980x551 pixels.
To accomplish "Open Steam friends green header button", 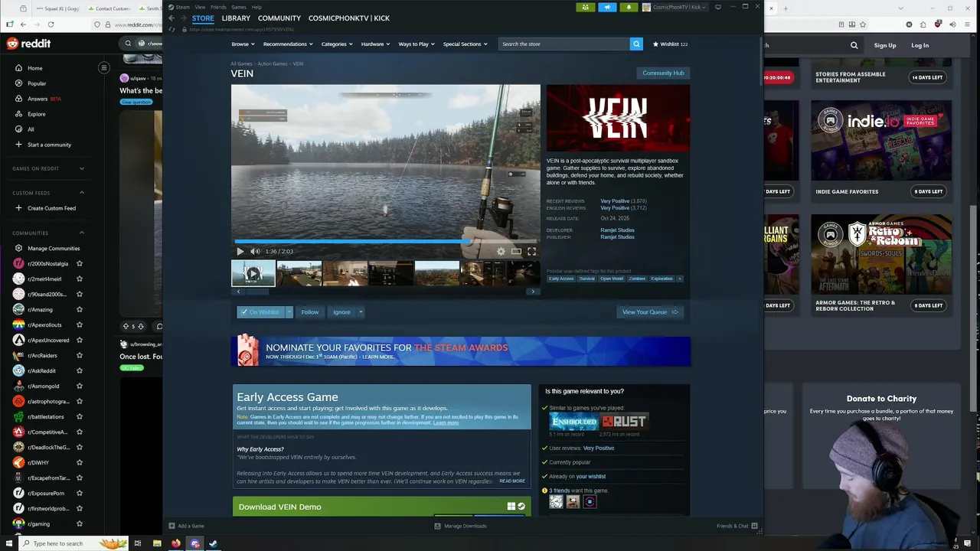I will click(585, 7).
